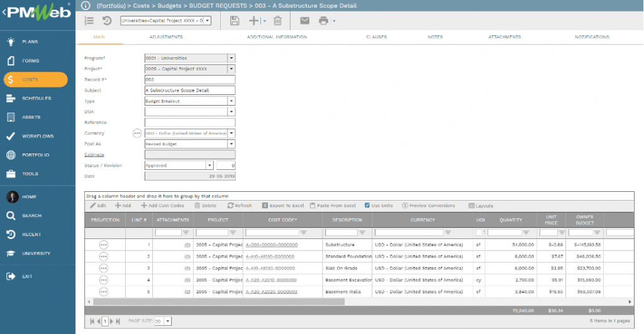The height and width of the screenshot is (334, 644).
Task: Click Paste From Excel button
Action: coord(333,206)
